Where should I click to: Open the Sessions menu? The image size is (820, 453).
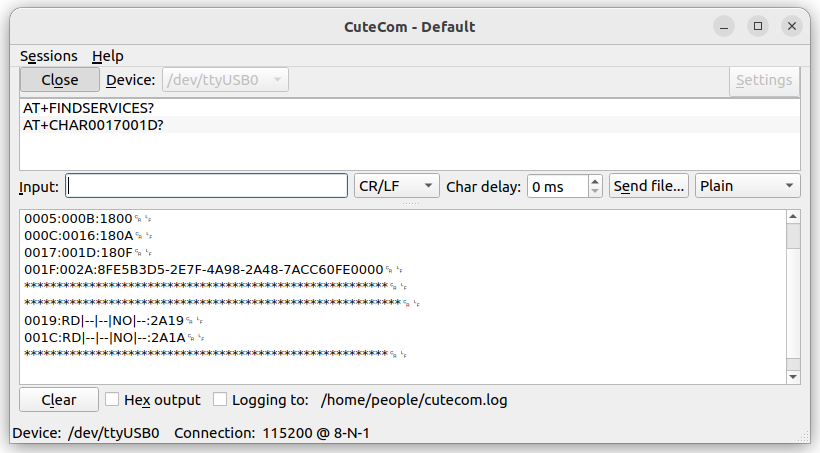[x=49, y=56]
